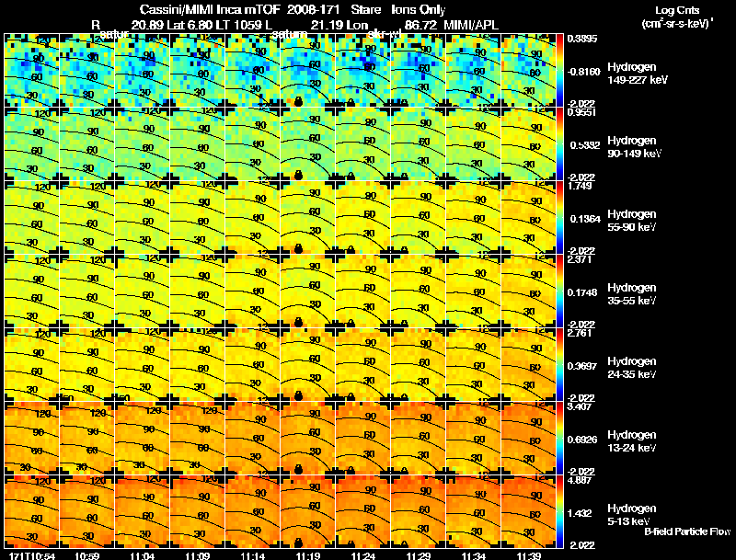Click the longitude value "86.72"
Image resolution: width=736 pixels, height=560 pixels.
(420, 25)
